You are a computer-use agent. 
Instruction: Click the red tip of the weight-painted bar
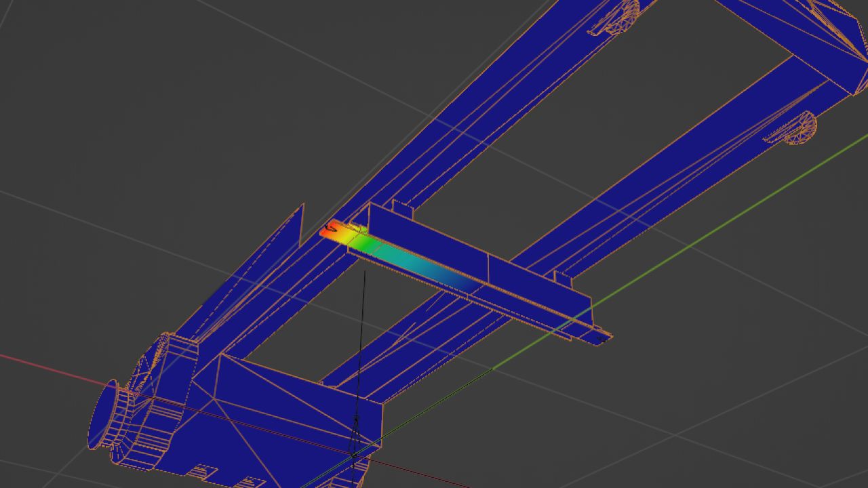pos(328,230)
